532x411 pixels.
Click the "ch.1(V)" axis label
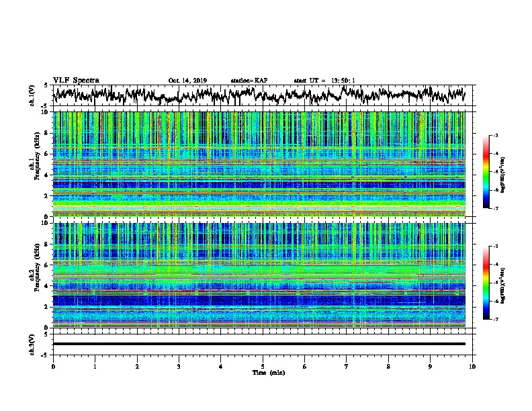[32, 95]
